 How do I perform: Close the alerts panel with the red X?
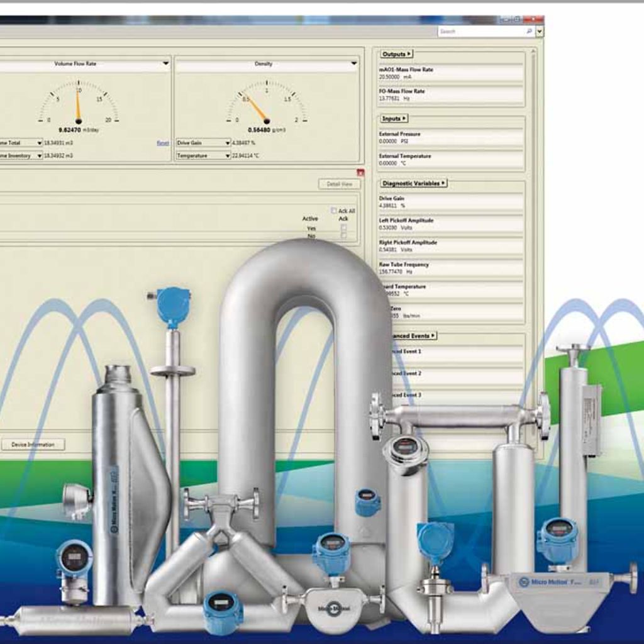360,172
